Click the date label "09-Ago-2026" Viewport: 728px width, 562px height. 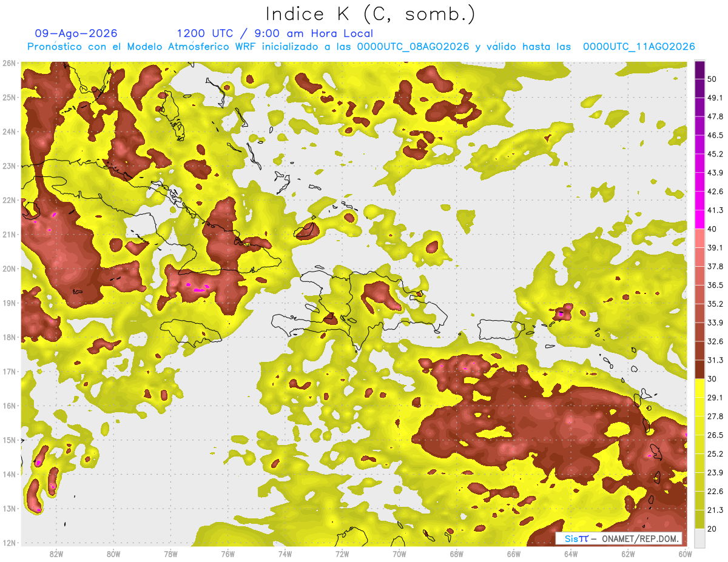click(x=76, y=33)
